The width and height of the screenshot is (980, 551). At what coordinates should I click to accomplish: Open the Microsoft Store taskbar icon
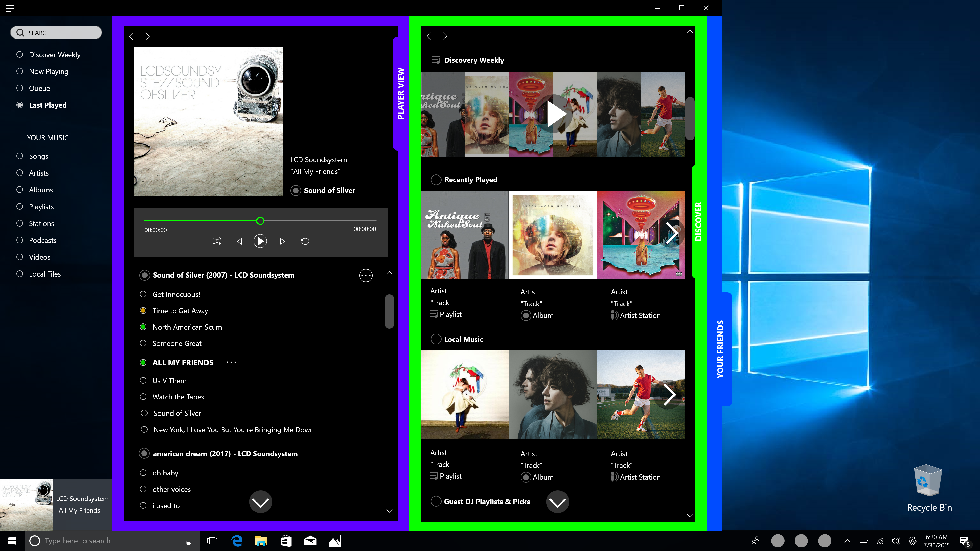coord(286,541)
